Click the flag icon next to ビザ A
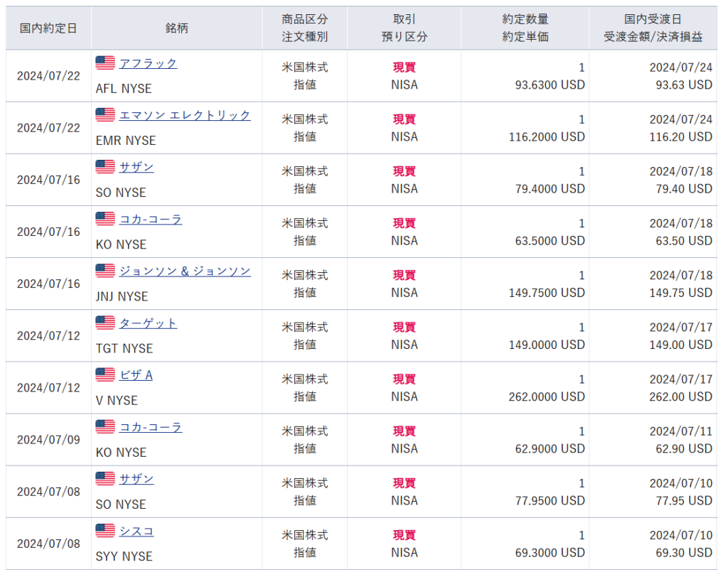728x577 pixels. (105, 375)
